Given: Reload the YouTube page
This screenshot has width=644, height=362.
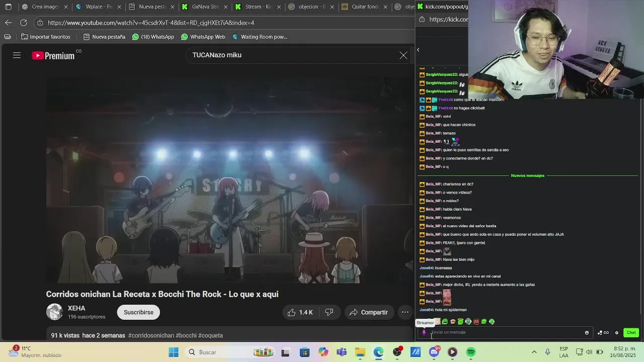Looking at the screenshot, I should tap(24, 23).
